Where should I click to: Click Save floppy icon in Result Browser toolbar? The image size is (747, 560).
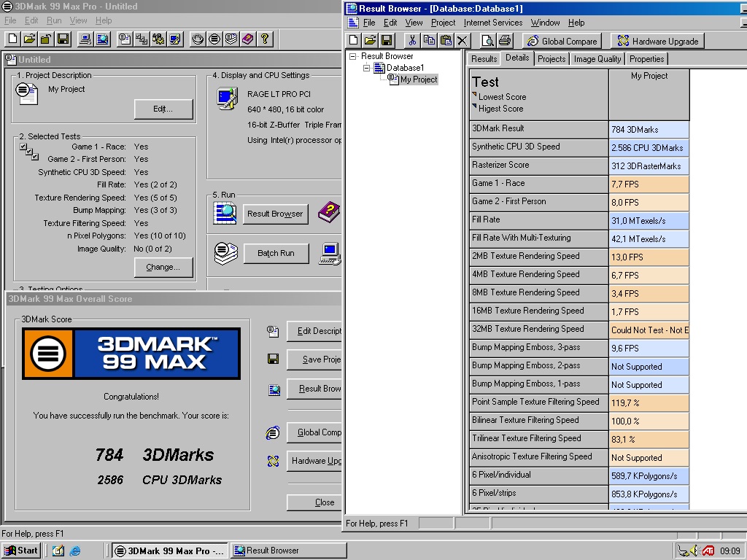tap(387, 41)
